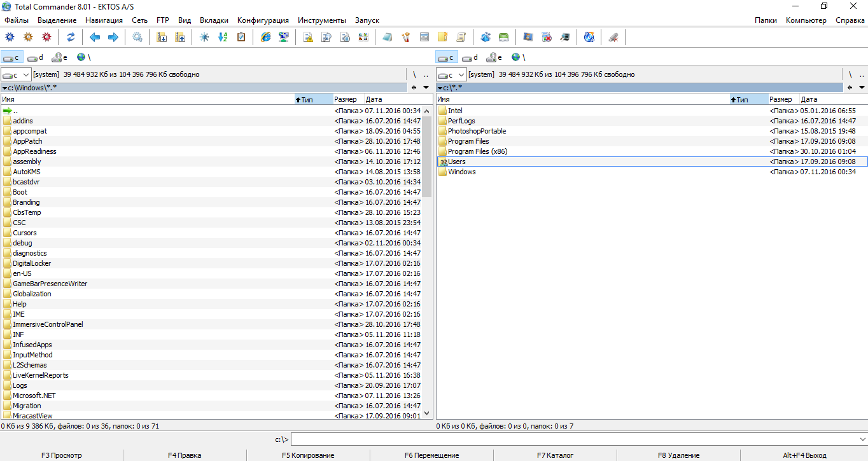Click the document with magnifier icon

(326, 38)
